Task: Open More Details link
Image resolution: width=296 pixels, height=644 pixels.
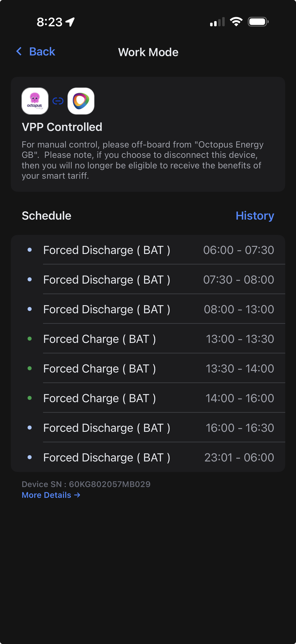Action: coord(51,495)
